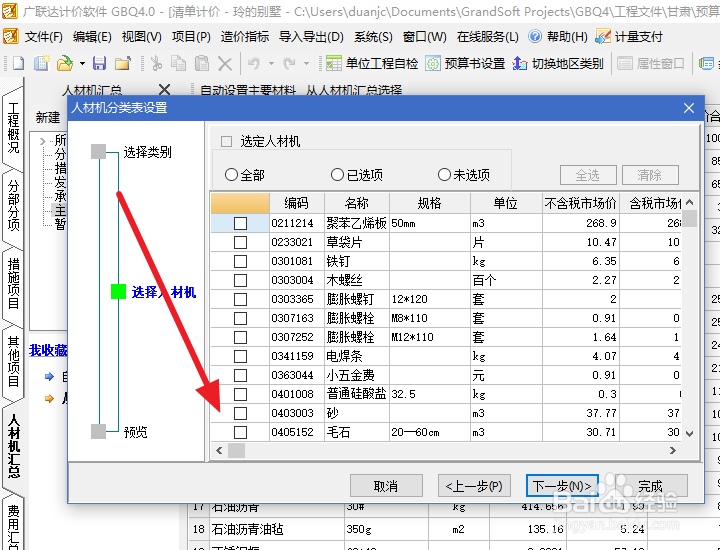Click the application logo icon left of 文件
The width and height of the screenshot is (720, 550).
point(11,36)
